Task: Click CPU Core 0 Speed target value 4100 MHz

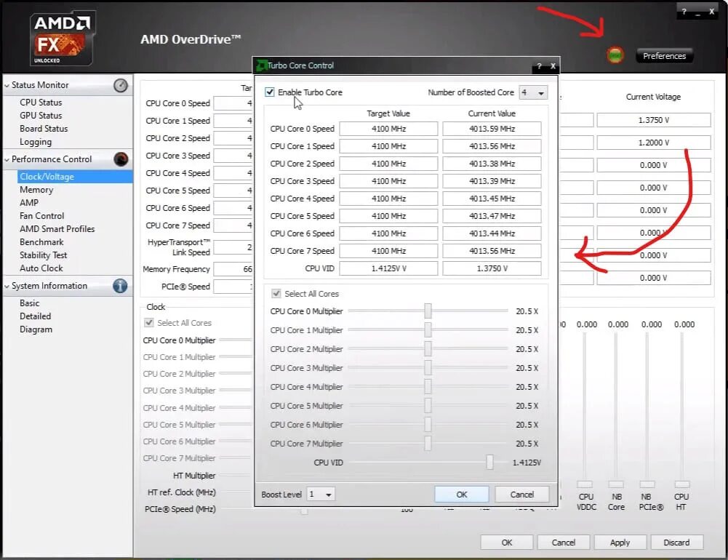Action: pyautogui.click(x=388, y=129)
